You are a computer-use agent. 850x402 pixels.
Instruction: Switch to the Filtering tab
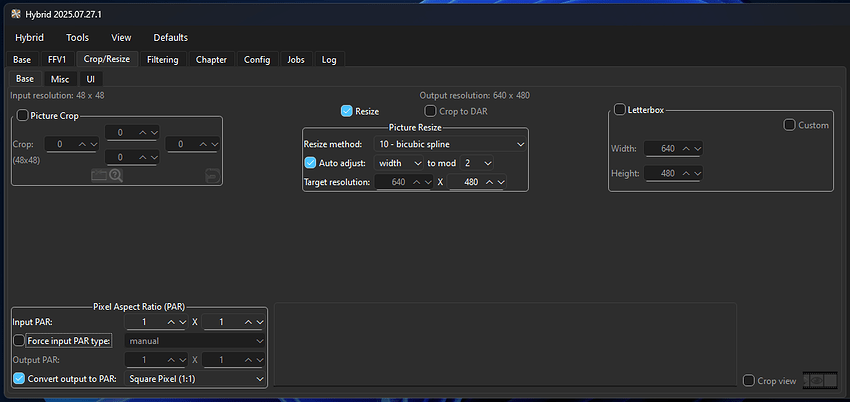pyautogui.click(x=162, y=60)
